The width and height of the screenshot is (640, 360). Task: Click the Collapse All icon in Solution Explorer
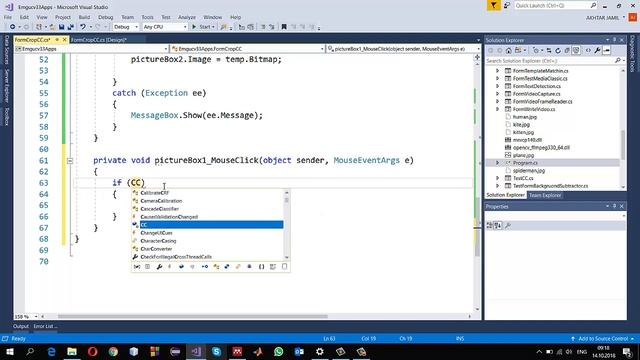[x=567, y=51]
